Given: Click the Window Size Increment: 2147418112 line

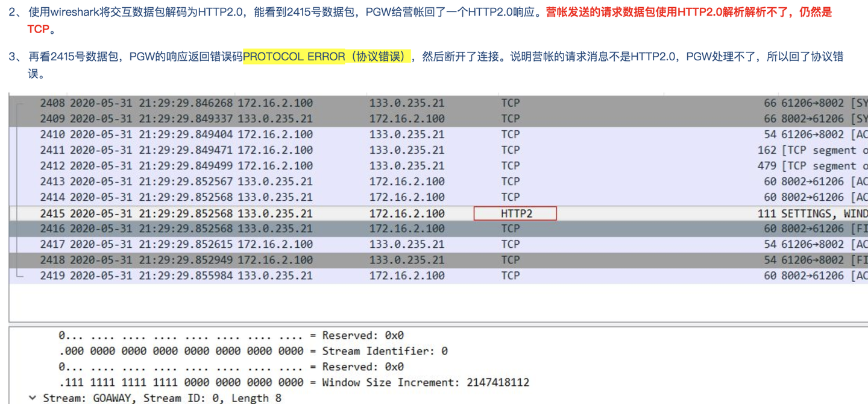Looking at the screenshot, I should pyautogui.click(x=294, y=382).
